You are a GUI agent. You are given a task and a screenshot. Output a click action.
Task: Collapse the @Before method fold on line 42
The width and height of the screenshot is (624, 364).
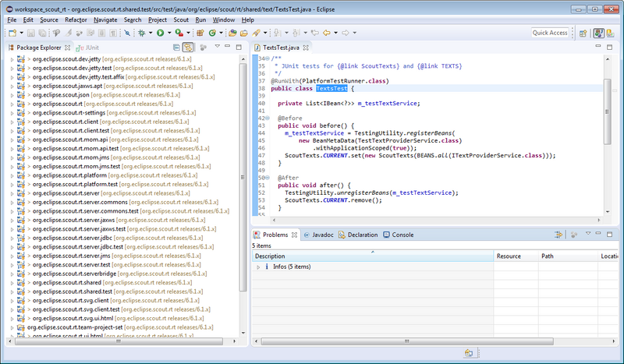tap(268, 118)
